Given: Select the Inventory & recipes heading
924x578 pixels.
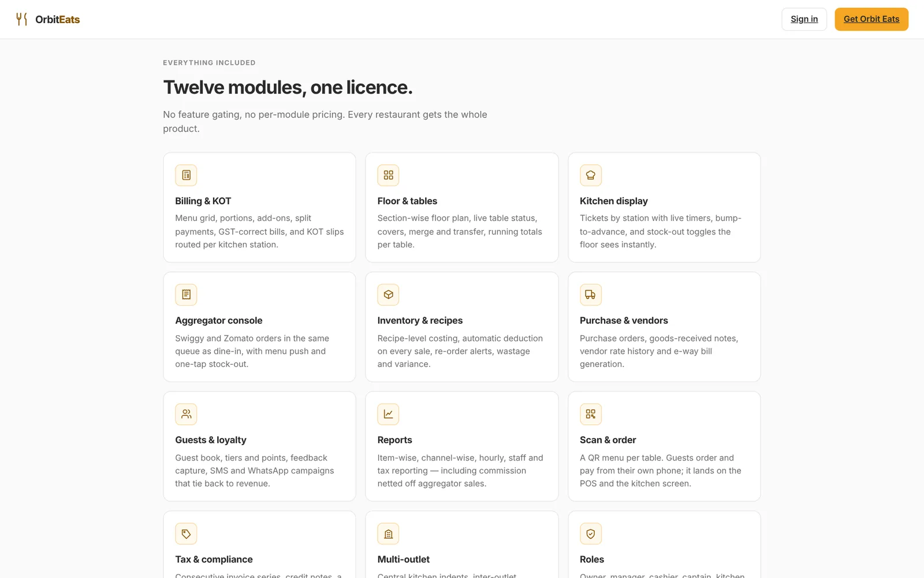Looking at the screenshot, I should (x=420, y=321).
